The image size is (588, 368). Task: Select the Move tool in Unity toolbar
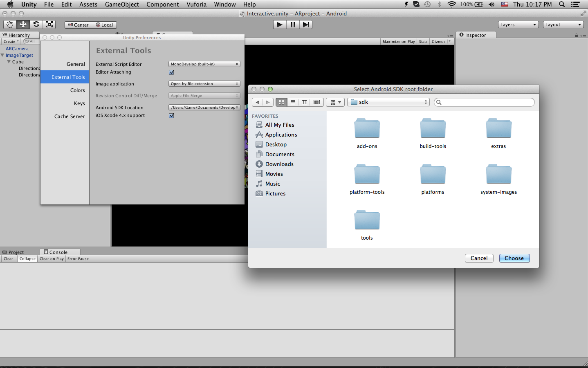point(23,25)
